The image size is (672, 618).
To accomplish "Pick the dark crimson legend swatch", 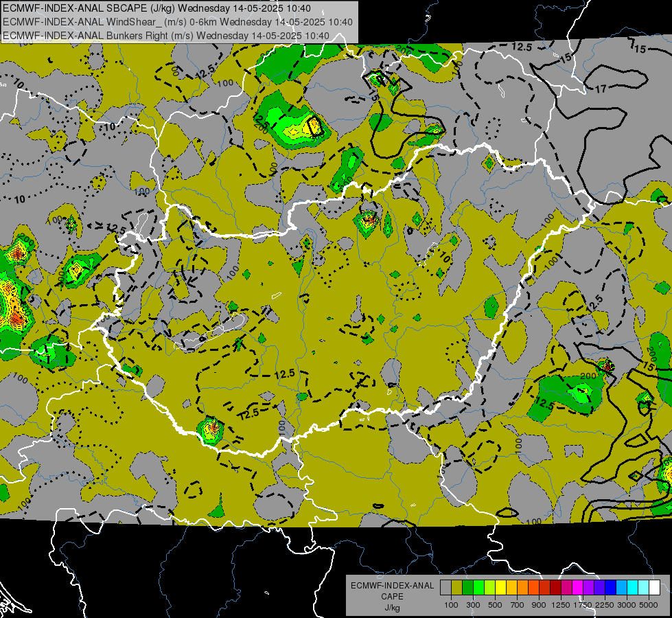I will [x=555, y=588].
